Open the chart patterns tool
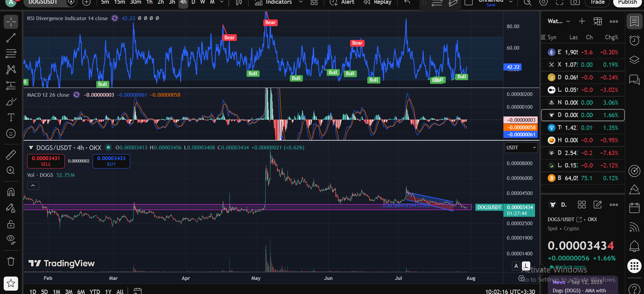 tap(11, 69)
